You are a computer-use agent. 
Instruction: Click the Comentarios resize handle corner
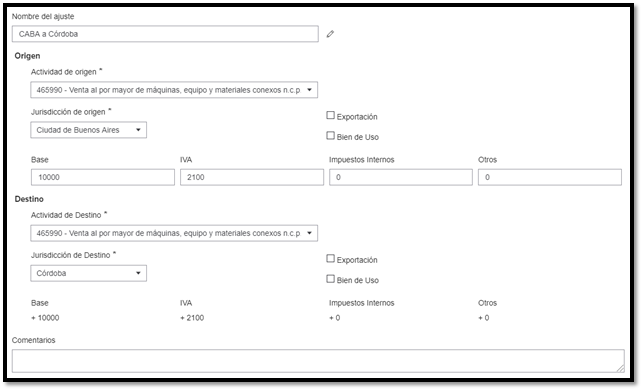(620, 368)
